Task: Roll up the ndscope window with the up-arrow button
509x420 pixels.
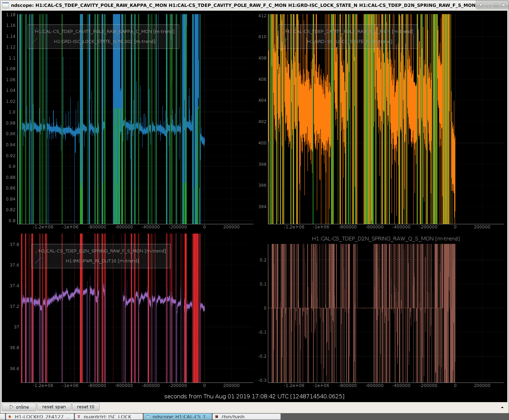Action: 481,5
